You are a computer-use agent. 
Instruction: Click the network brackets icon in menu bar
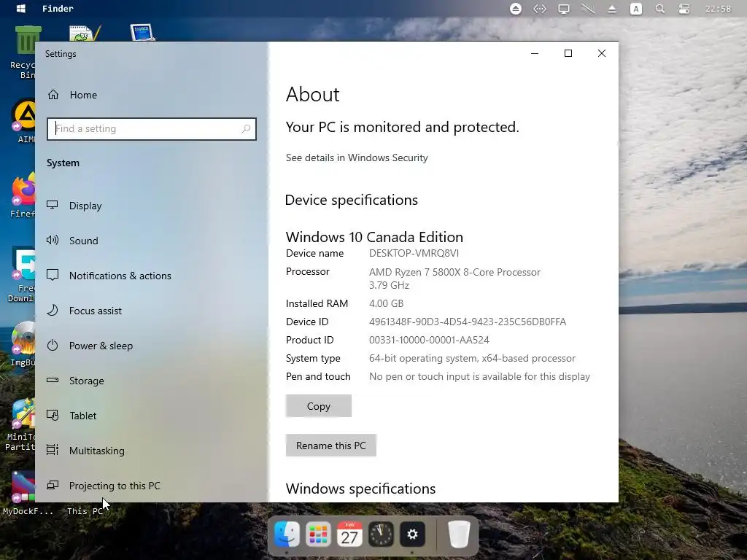(539, 9)
